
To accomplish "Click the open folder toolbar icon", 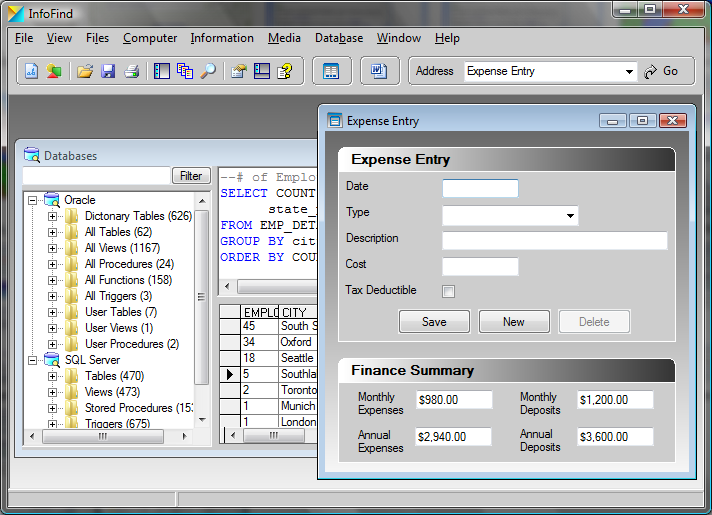I will pyautogui.click(x=85, y=71).
